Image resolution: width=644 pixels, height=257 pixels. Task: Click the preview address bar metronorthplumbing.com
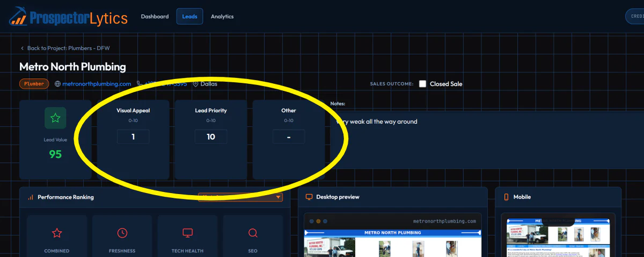(x=445, y=221)
